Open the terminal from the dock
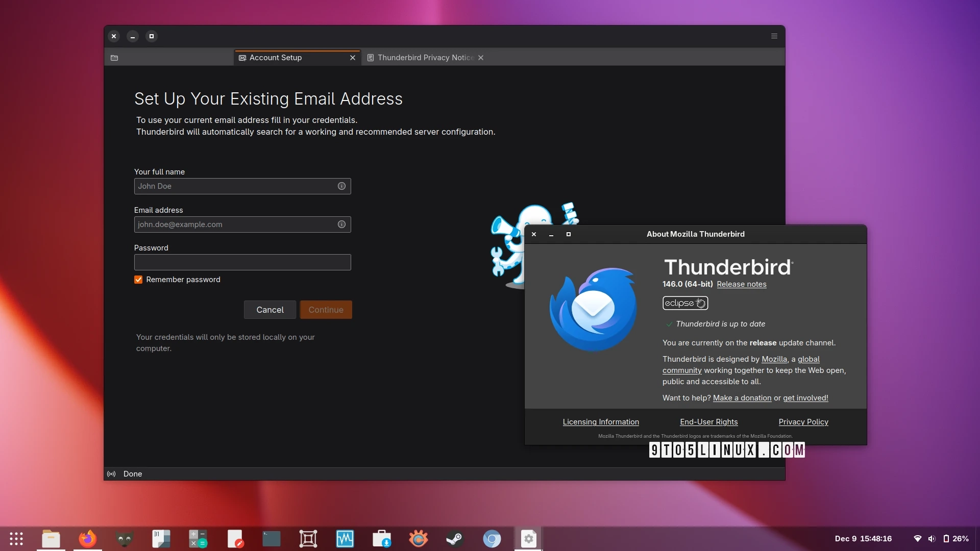The height and width of the screenshot is (551, 980). (x=271, y=538)
